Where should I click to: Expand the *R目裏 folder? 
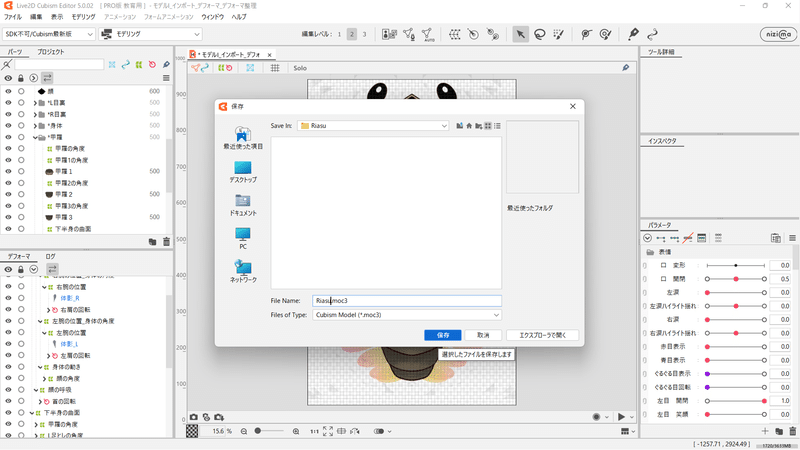point(35,114)
